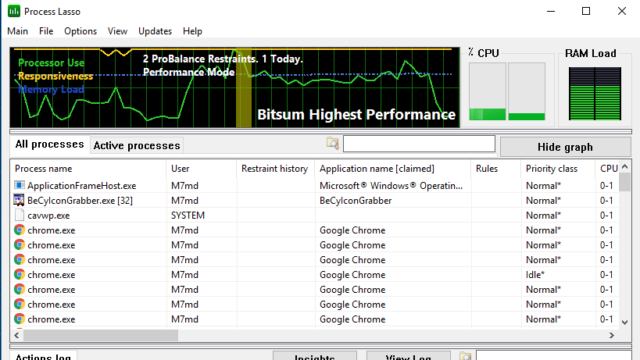Click the horizontal scrollbar right arrow

(611, 335)
